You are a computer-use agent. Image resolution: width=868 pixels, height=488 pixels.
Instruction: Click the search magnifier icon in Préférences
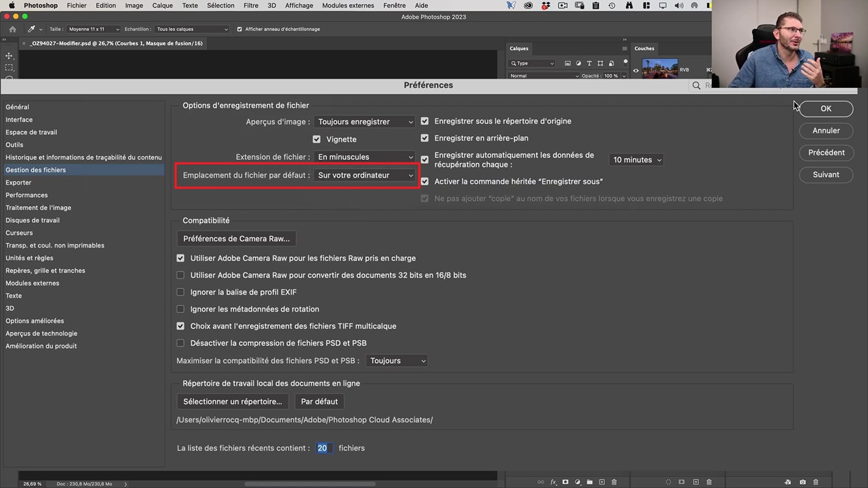point(696,85)
